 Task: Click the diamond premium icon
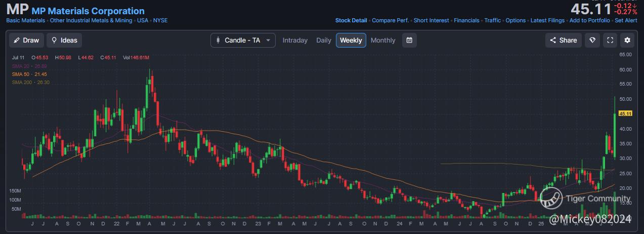592,40
